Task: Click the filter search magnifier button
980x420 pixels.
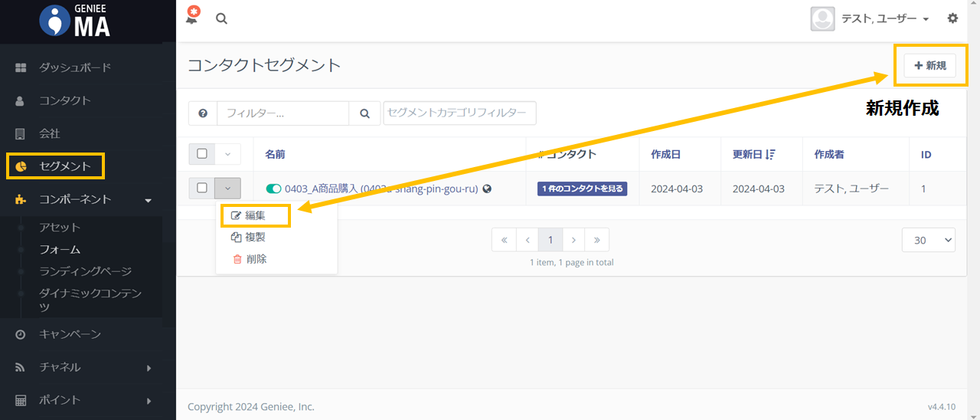Action: pyautogui.click(x=364, y=113)
